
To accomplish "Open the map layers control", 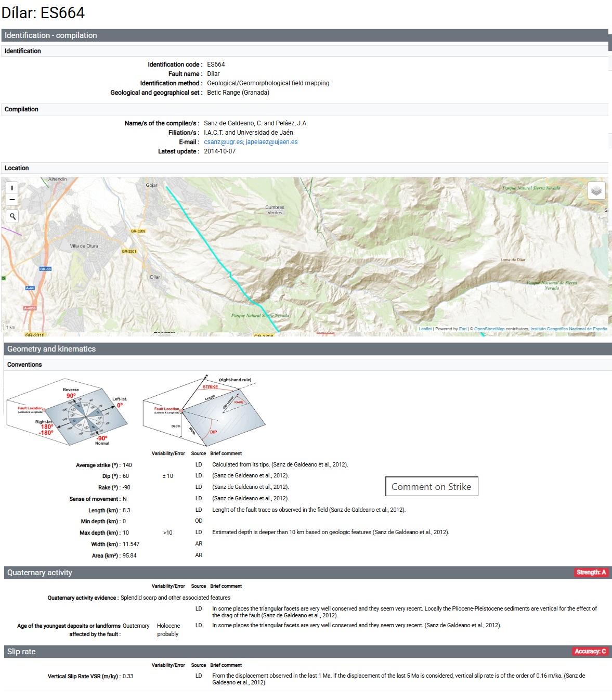I will click(x=596, y=191).
